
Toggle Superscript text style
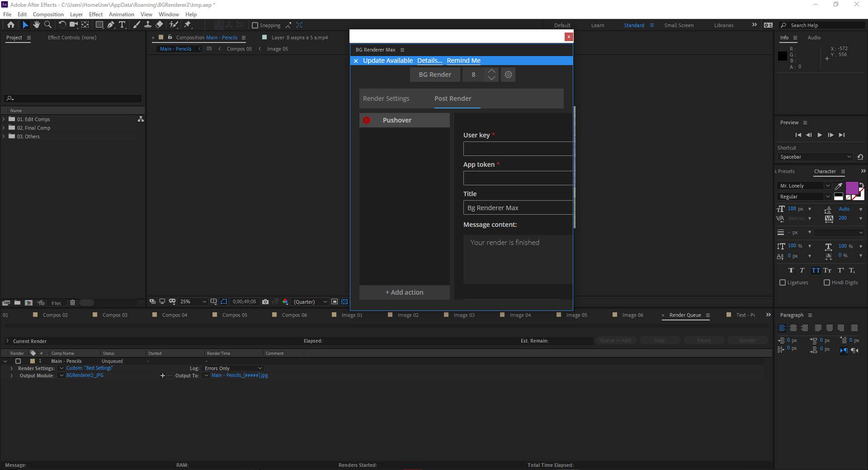pyautogui.click(x=840, y=270)
